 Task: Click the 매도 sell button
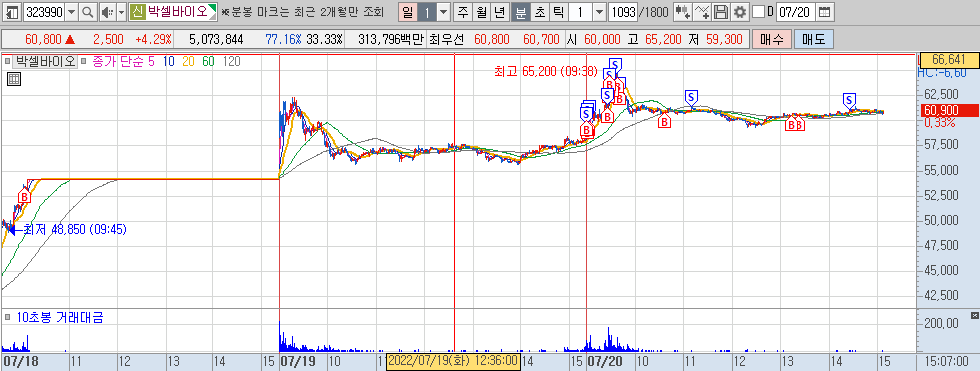814,39
